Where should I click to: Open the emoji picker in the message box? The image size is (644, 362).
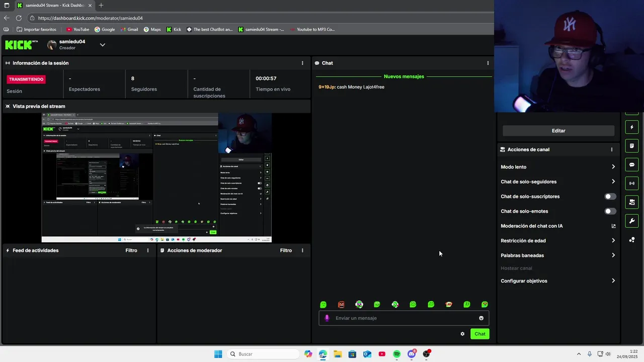click(x=481, y=318)
